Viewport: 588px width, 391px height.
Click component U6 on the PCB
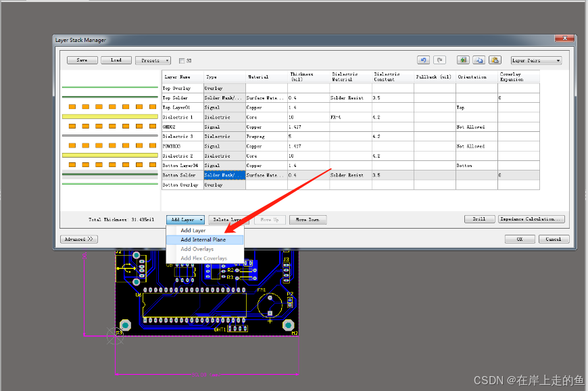pos(194,304)
